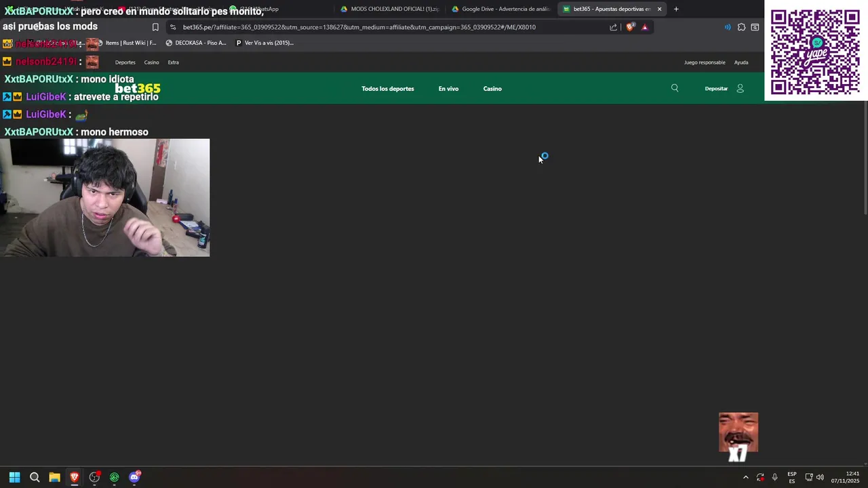Click the webcam video overlay
The image size is (868, 488).
coord(105,198)
